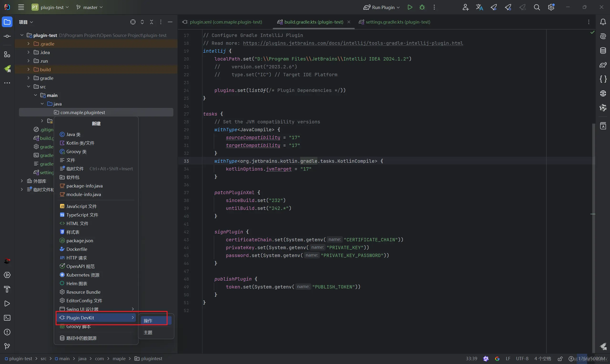Image resolution: width=610 pixels, height=364 pixels.
Task: Collapse the src folder
Action: pos(28,86)
